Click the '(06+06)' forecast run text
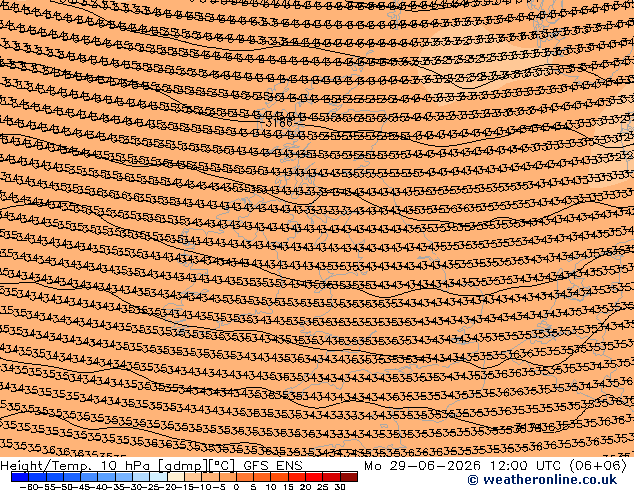 click(598, 465)
